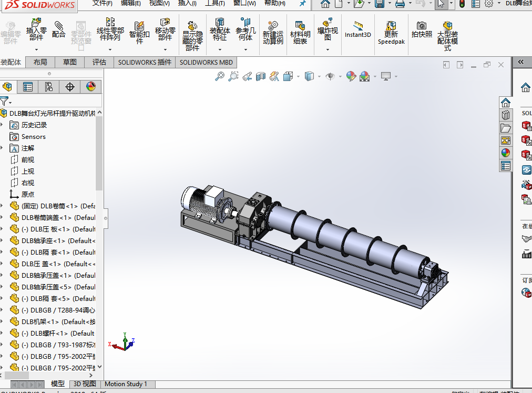Click Edit Appearance color ball icon
This screenshot has height=393, width=532.
351,76
